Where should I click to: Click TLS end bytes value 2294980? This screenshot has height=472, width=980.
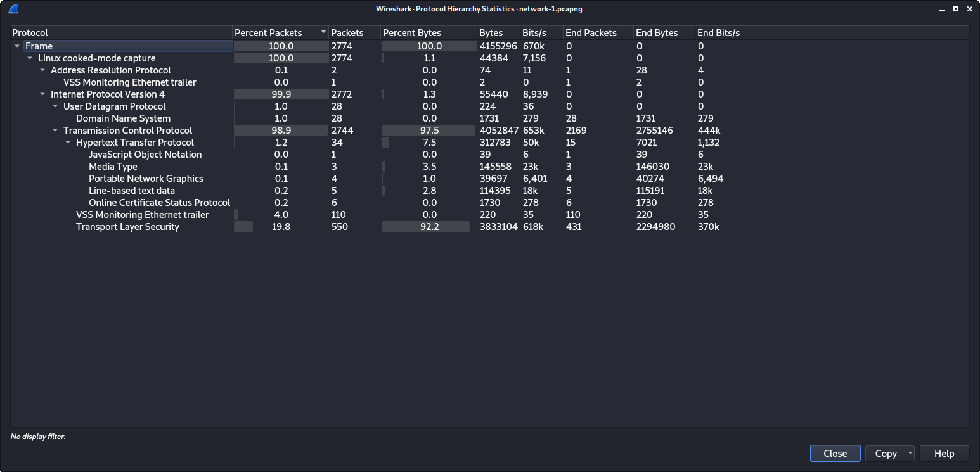click(655, 227)
